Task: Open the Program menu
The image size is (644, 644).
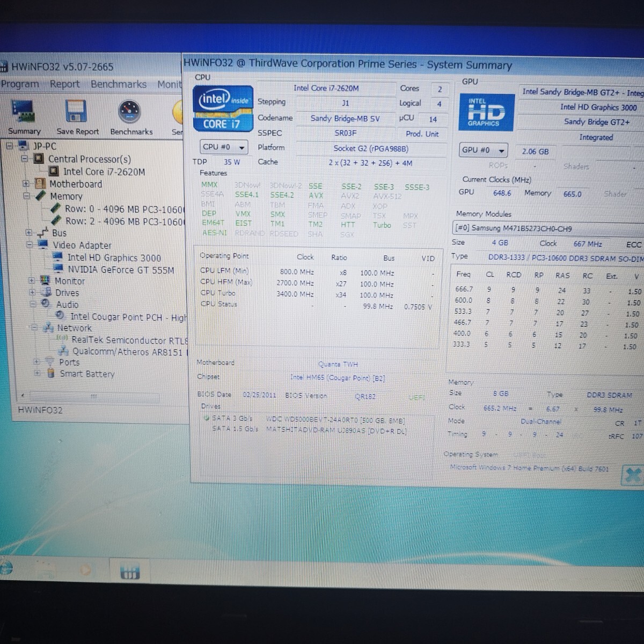Action: 20,84
